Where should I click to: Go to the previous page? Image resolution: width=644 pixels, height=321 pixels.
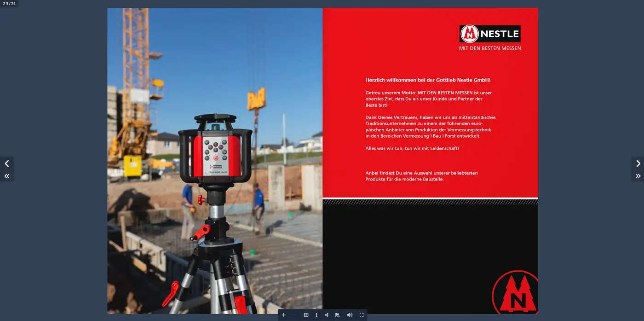[6, 163]
